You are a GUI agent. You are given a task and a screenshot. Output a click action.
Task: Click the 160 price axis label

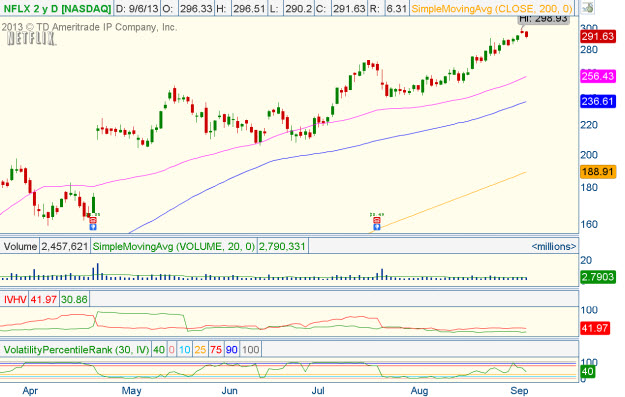(x=589, y=224)
